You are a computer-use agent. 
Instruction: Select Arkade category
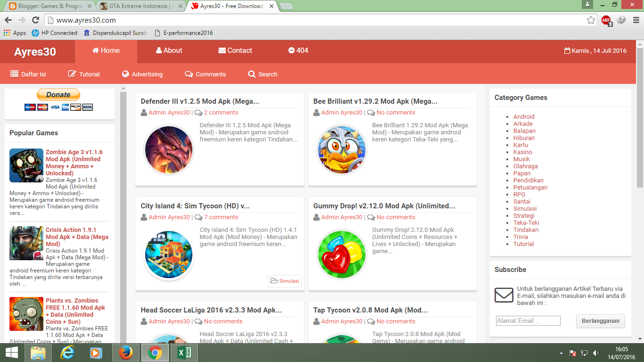tap(523, 124)
